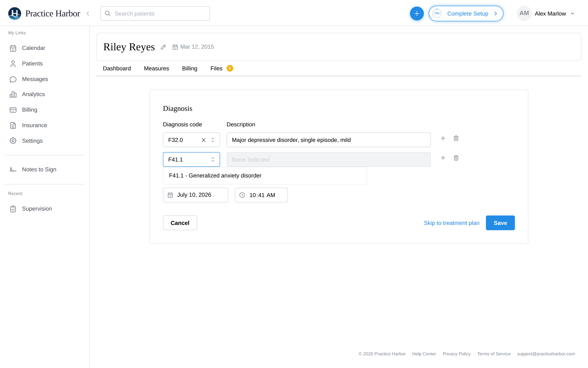Click the blue plus add button
Image resolution: width=588 pixels, height=368 pixels.
pyautogui.click(x=417, y=14)
